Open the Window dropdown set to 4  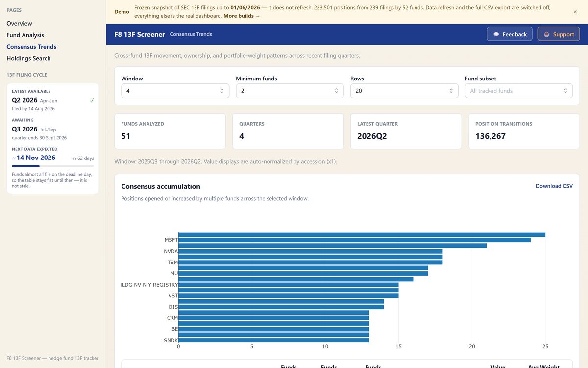[x=175, y=91]
